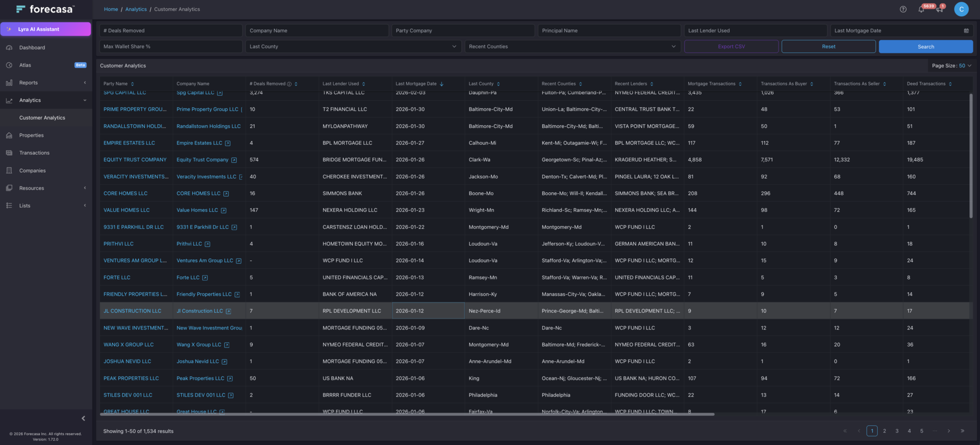This screenshot has width=980, height=445.
Task: Sort by Transactions As Seller column
Action: pos(884,84)
